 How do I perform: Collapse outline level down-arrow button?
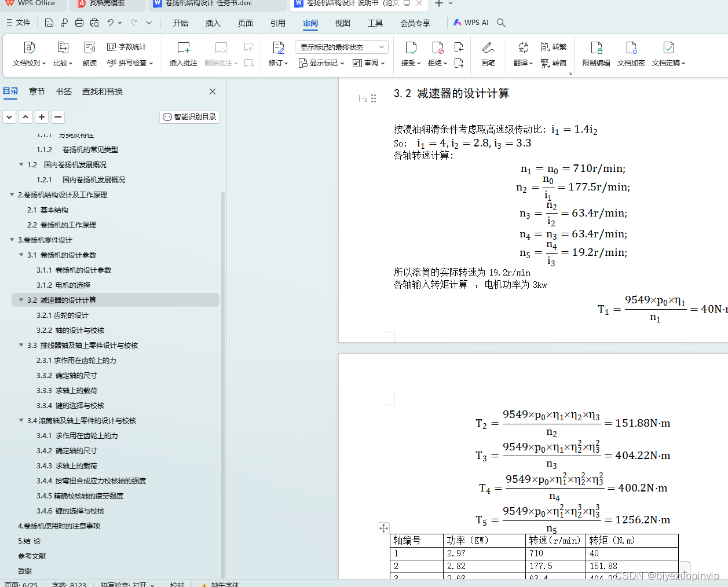click(9, 117)
